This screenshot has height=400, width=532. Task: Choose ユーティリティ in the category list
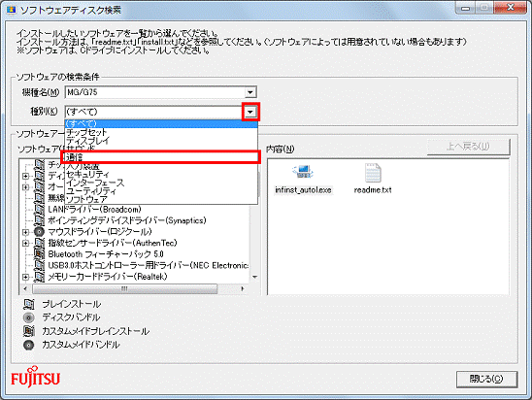pyautogui.click(x=161, y=191)
